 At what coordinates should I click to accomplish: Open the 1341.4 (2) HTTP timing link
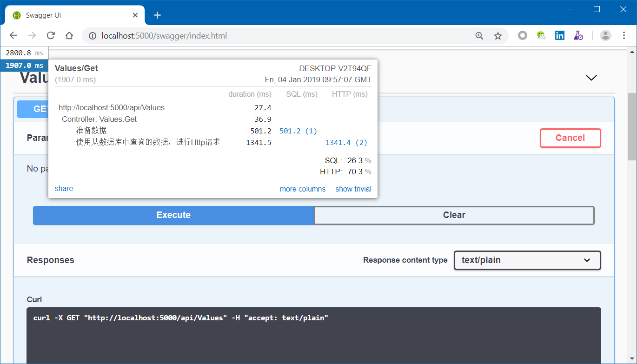[346, 143]
